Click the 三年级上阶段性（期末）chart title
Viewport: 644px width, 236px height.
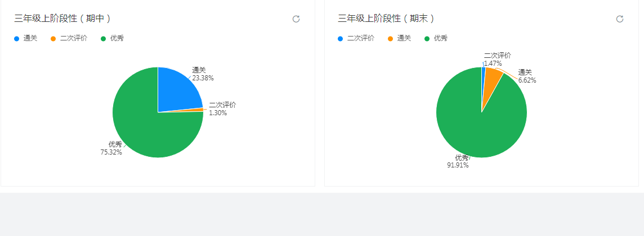[386, 19]
